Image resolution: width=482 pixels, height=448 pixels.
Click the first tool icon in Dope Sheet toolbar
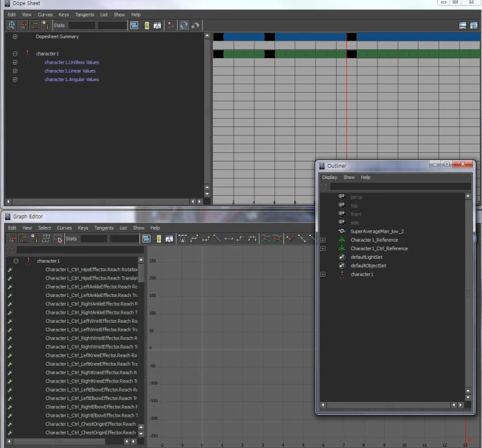[x=11, y=25]
